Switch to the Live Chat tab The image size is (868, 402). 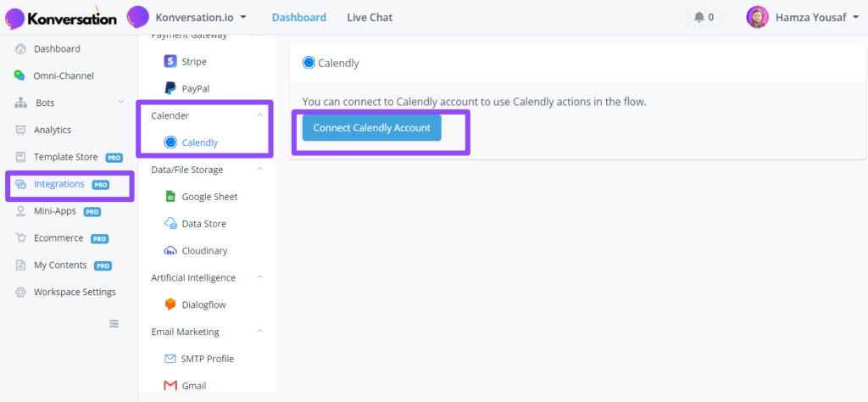point(370,17)
